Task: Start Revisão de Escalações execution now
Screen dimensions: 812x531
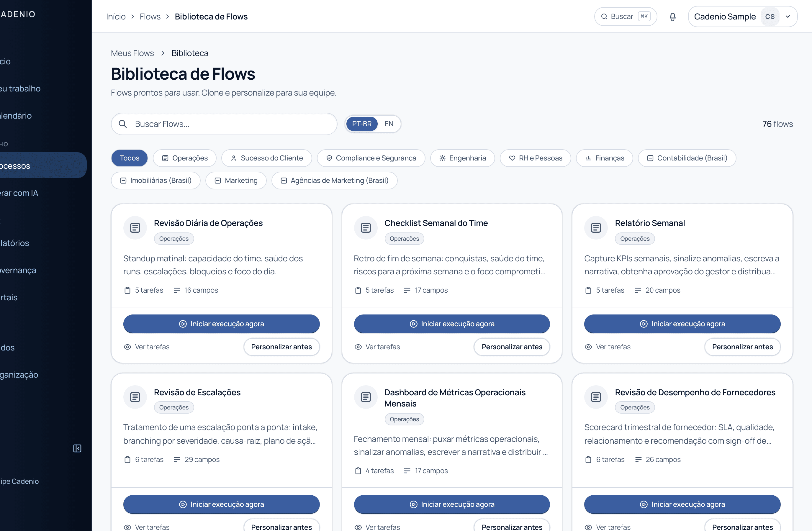Action: [221, 504]
